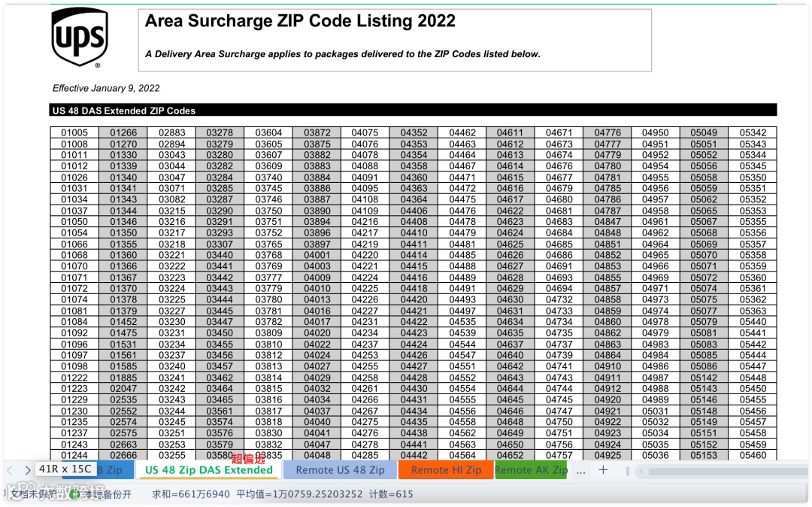Viewport: 812px width, 507px height.
Task: Go to the next sheet tab with the right arrow
Action: coord(28,470)
